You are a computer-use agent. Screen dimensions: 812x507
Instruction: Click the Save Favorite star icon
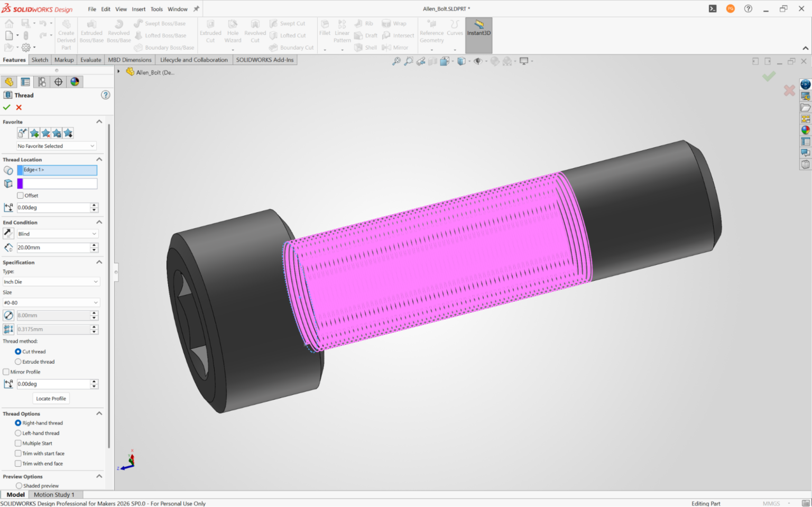pos(57,133)
